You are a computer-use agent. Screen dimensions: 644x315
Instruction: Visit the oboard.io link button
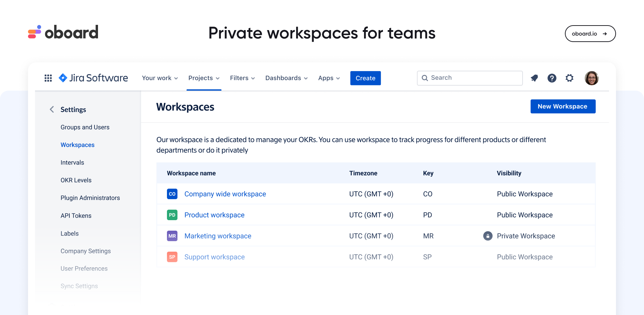pos(590,34)
